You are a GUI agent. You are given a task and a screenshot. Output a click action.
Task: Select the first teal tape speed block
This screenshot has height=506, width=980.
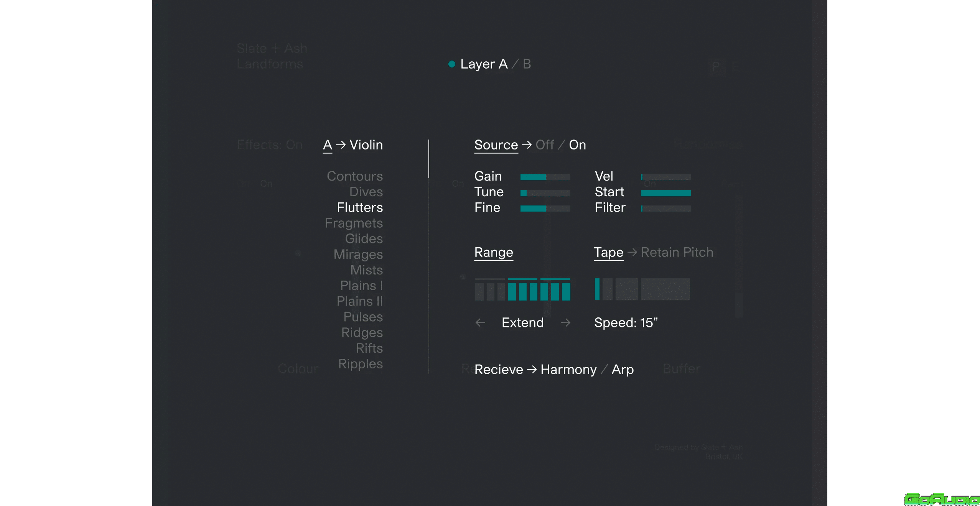tap(597, 289)
